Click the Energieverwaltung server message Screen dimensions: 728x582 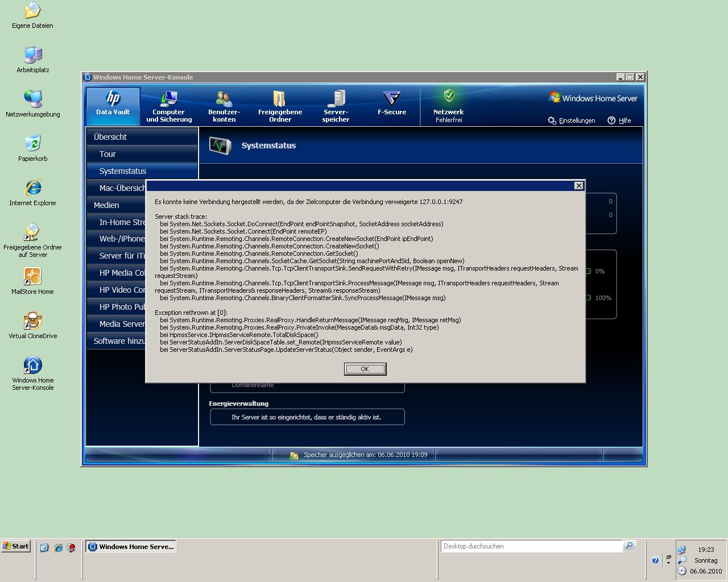307,417
